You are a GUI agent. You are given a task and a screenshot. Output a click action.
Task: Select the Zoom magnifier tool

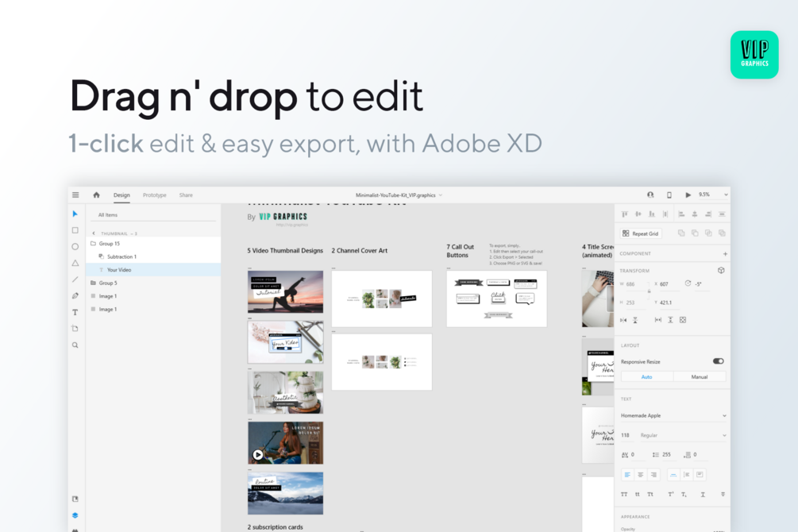(75, 345)
